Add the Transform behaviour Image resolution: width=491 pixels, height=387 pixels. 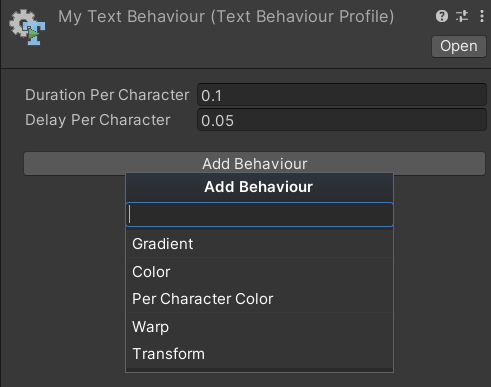click(x=259, y=354)
